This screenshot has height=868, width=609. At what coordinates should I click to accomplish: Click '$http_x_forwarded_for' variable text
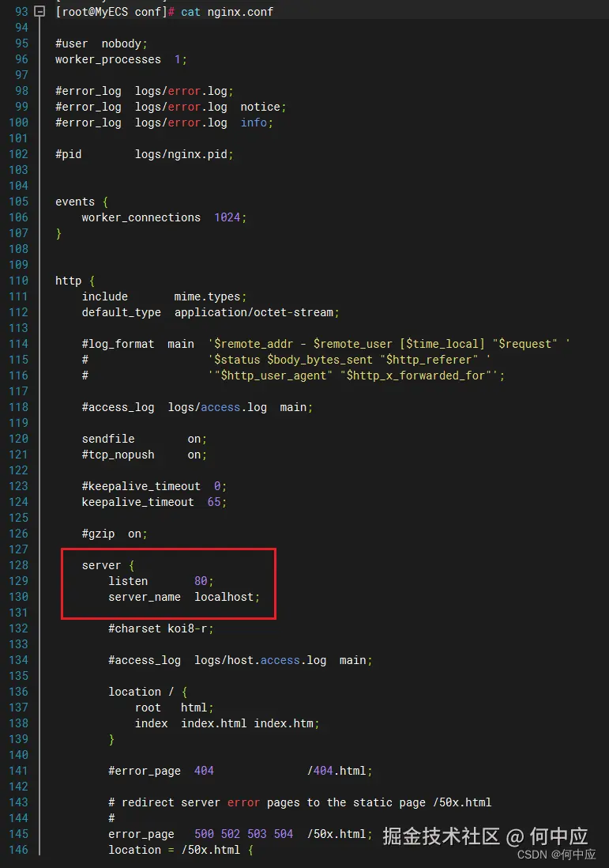tap(415, 376)
